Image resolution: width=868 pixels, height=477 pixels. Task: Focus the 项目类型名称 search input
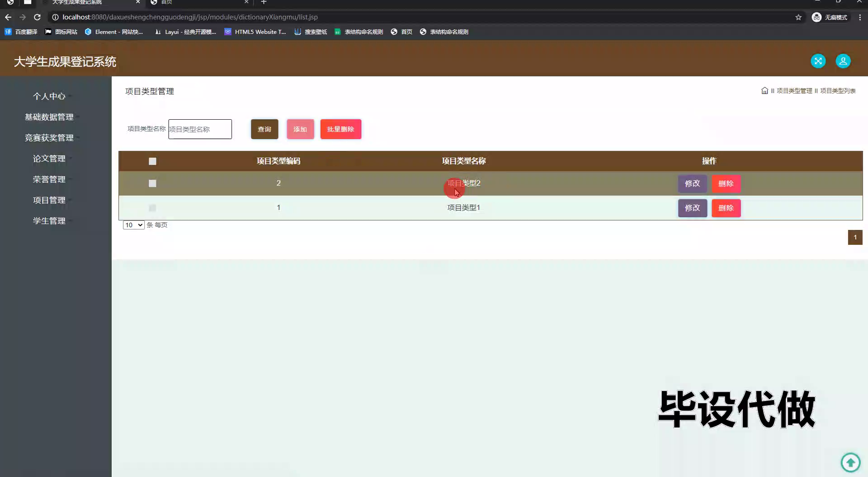[x=200, y=129]
